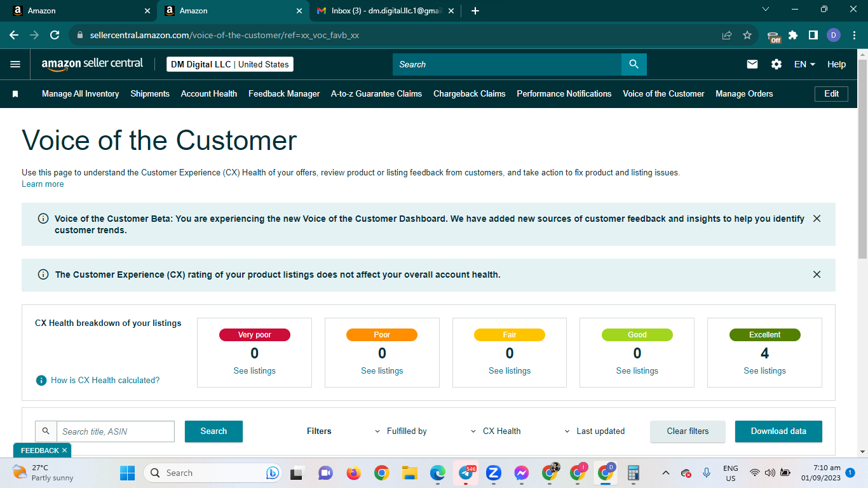
Task: Expand the Last updated filter dropdown
Action: [x=595, y=431]
